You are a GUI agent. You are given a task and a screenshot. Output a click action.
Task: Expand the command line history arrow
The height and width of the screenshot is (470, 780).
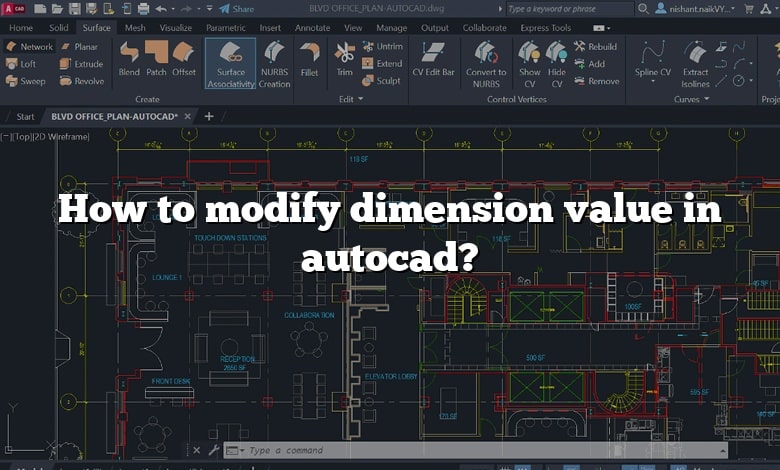point(722,451)
